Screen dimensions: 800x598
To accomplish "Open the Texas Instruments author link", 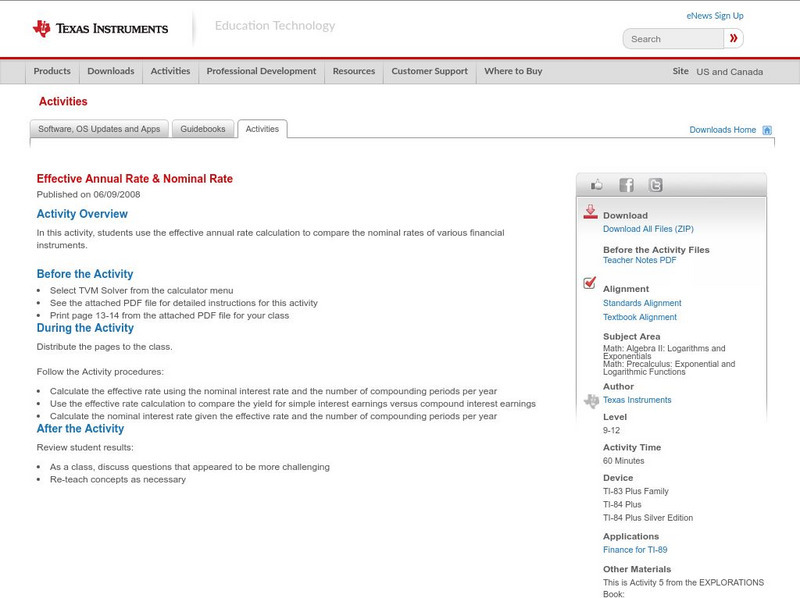I will (637, 400).
